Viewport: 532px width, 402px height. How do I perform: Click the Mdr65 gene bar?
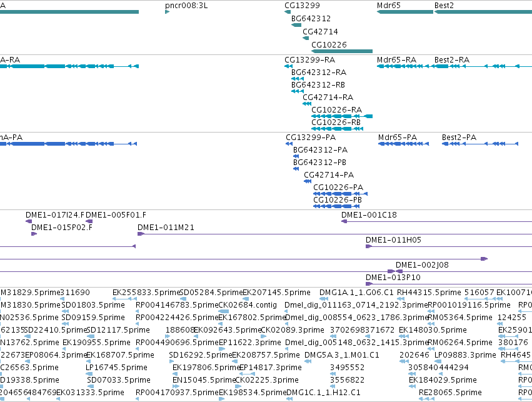click(x=405, y=12)
